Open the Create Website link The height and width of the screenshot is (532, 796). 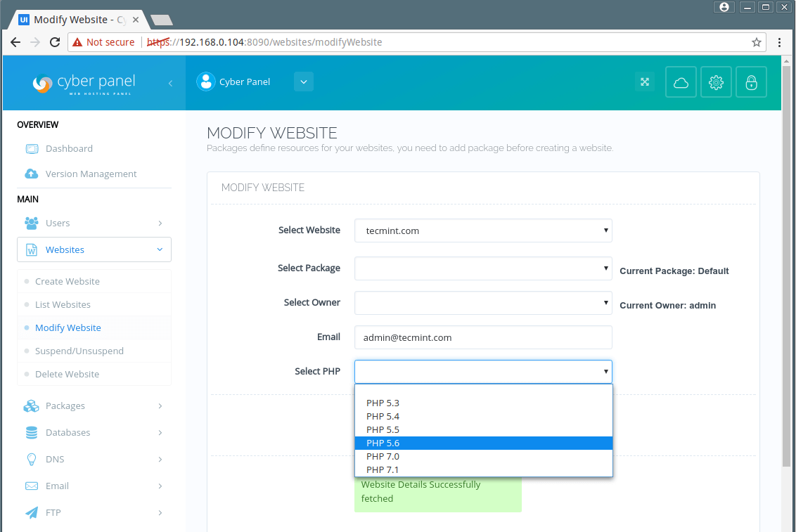pos(68,282)
